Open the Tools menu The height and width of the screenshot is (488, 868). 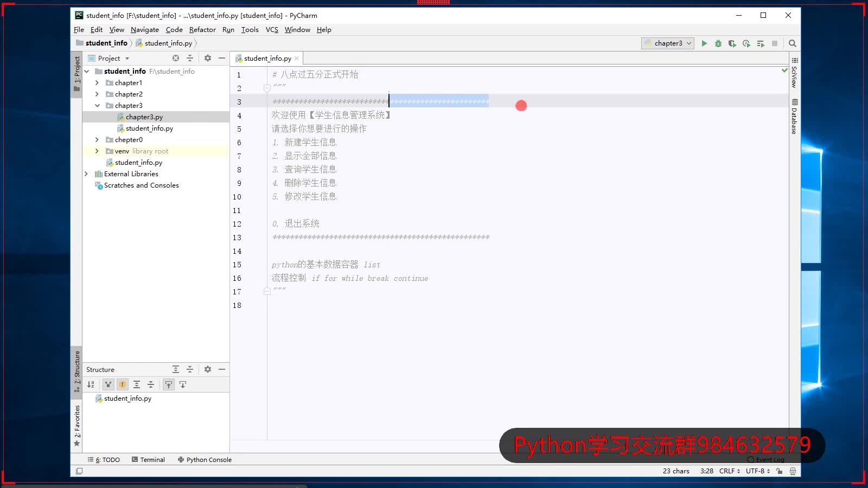250,30
